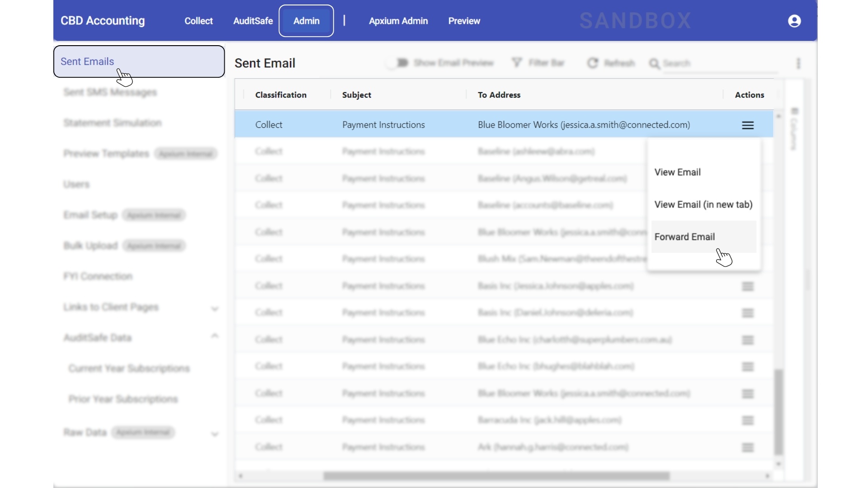Expand the Raw Data section
This screenshot has width=868, height=488.
click(215, 434)
